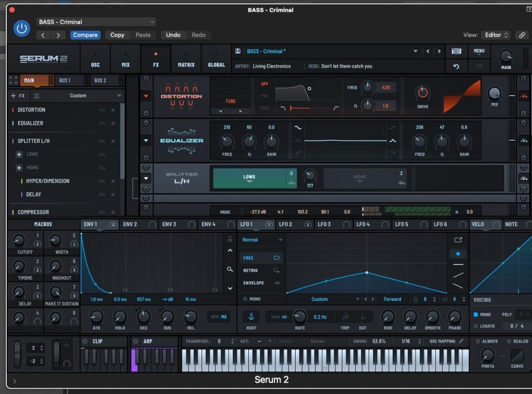Select the LFO 2 tab
This screenshot has width=532, height=394.
(x=286, y=224)
